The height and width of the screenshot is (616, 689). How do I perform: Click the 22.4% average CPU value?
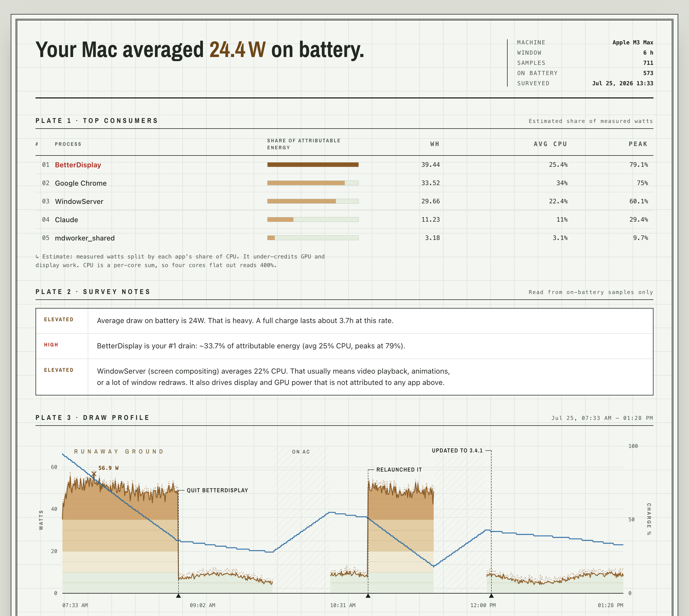point(558,201)
